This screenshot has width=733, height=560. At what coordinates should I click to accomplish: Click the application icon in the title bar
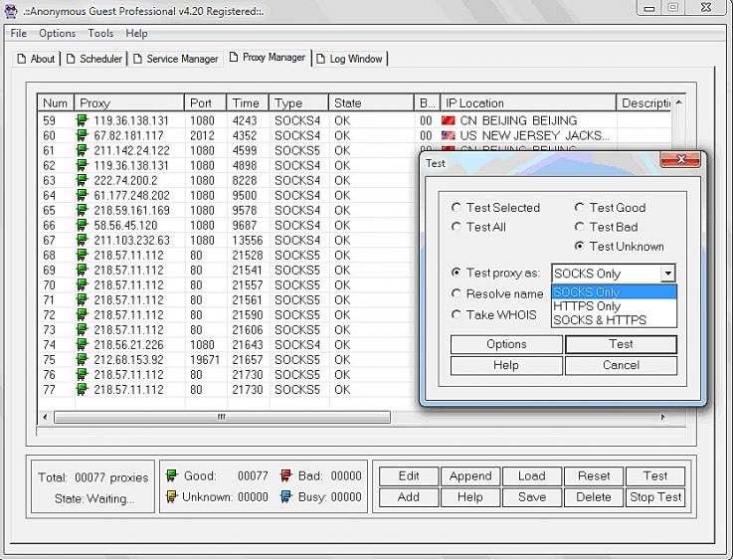tap(11, 11)
